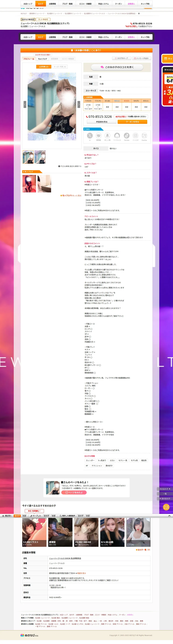Click 前の女の子 side button
Screen dimensions: 173x644
click(x=165, y=499)
